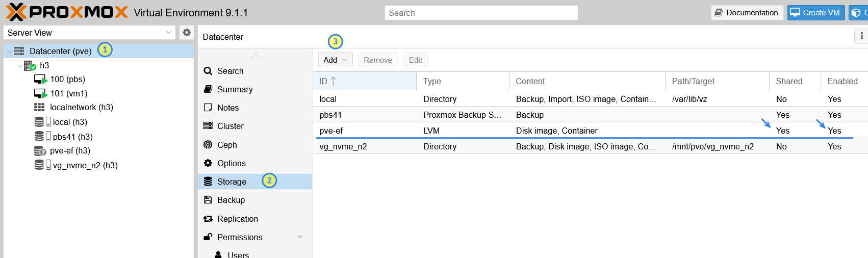Open the Add storage dropdown

coord(335,60)
